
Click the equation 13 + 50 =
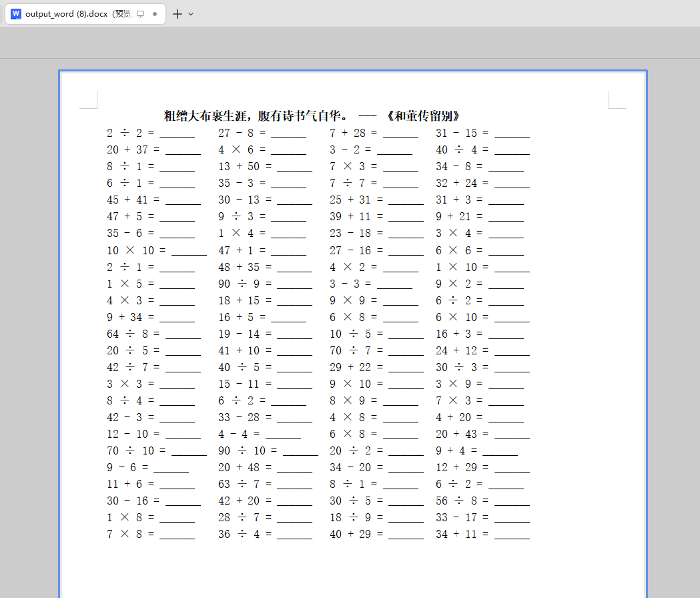pos(245,167)
